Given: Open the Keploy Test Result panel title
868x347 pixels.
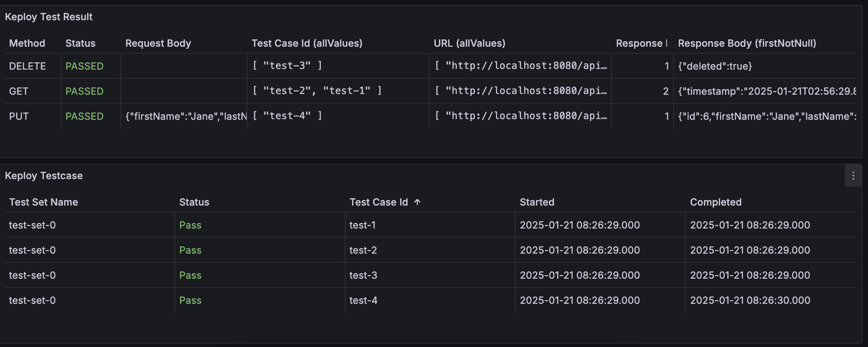Looking at the screenshot, I should [49, 17].
